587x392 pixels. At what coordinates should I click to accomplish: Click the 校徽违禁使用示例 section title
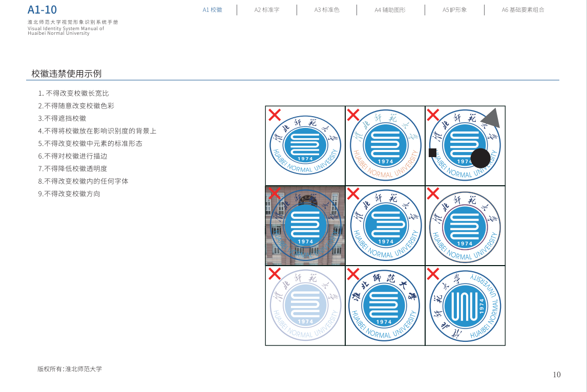click(66, 74)
